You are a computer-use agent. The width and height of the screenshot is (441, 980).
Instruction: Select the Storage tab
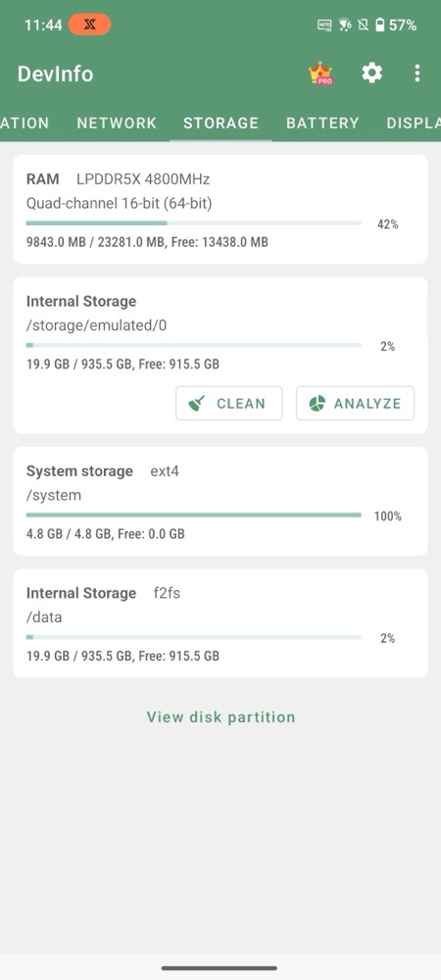pos(221,123)
